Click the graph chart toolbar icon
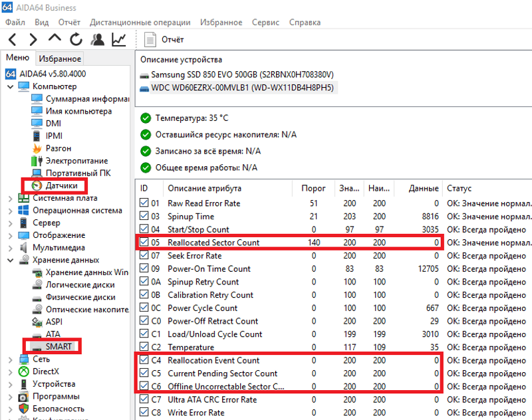Screen dimensions: 532x420 click(119, 40)
